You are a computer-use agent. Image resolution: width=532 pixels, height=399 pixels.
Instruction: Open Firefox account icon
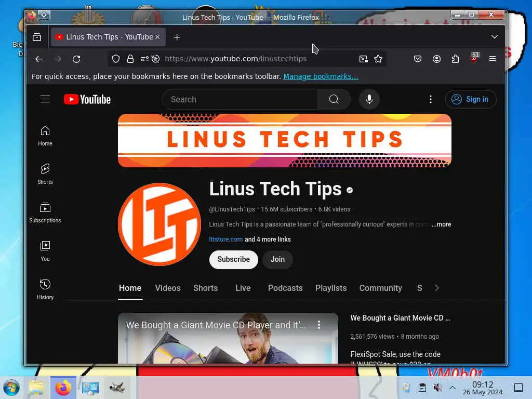[436, 59]
